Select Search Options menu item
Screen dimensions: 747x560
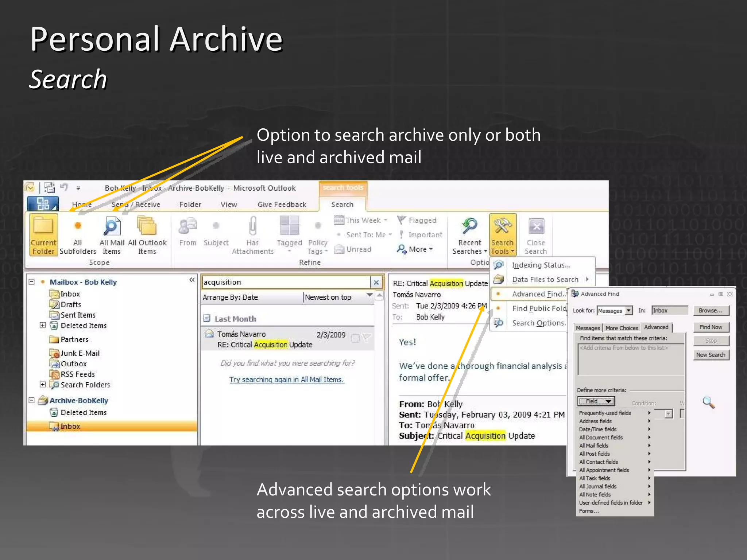point(530,323)
